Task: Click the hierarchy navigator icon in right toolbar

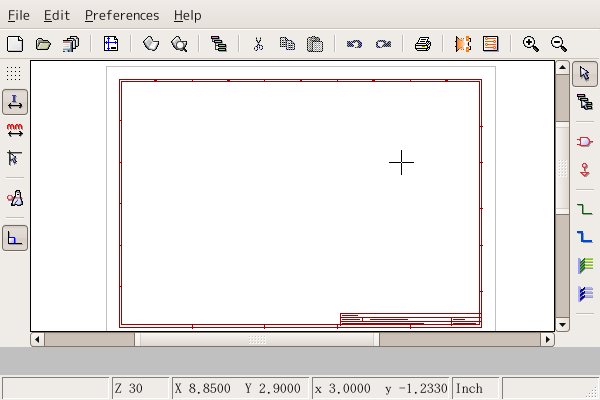Action: 585,102
